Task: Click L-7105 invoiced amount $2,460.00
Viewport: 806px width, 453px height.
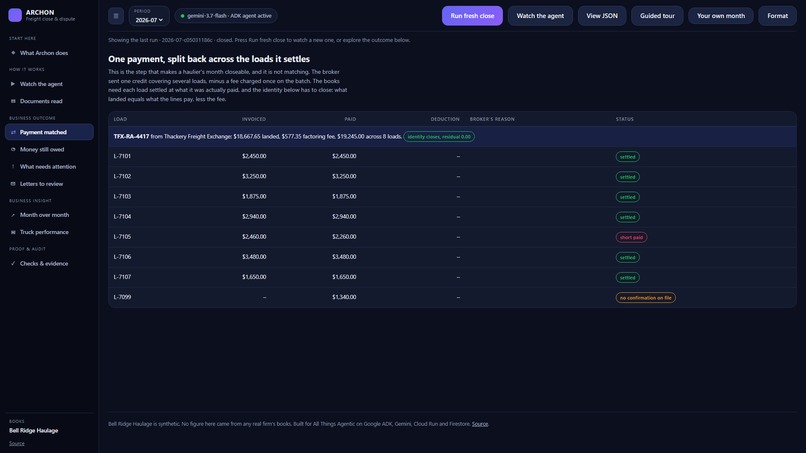Action: pos(254,237)
